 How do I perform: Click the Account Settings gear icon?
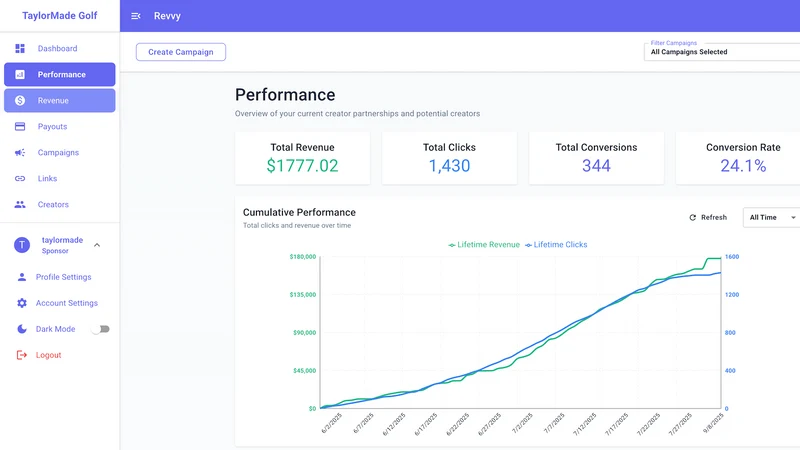(21, 303)
